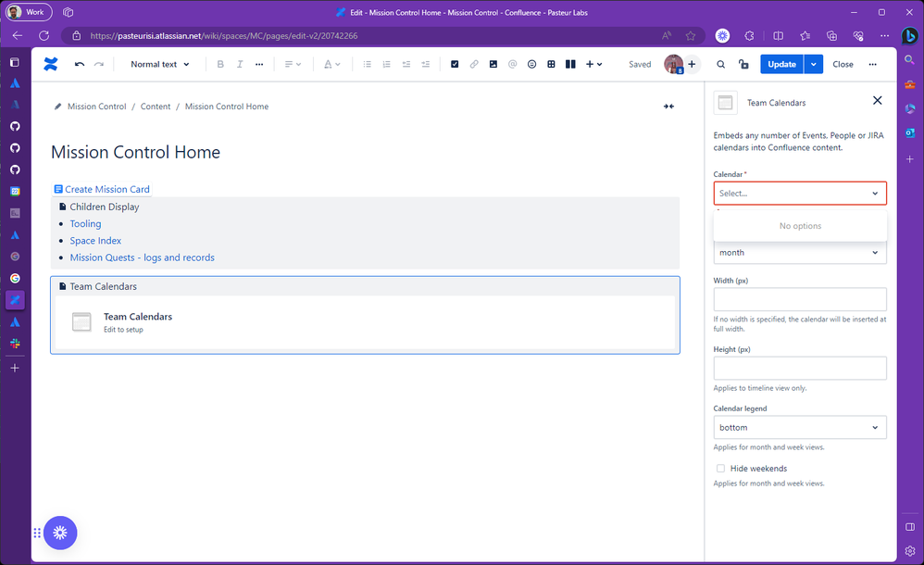Open page restrictions lock icon
924x565 pixels.
743,64
